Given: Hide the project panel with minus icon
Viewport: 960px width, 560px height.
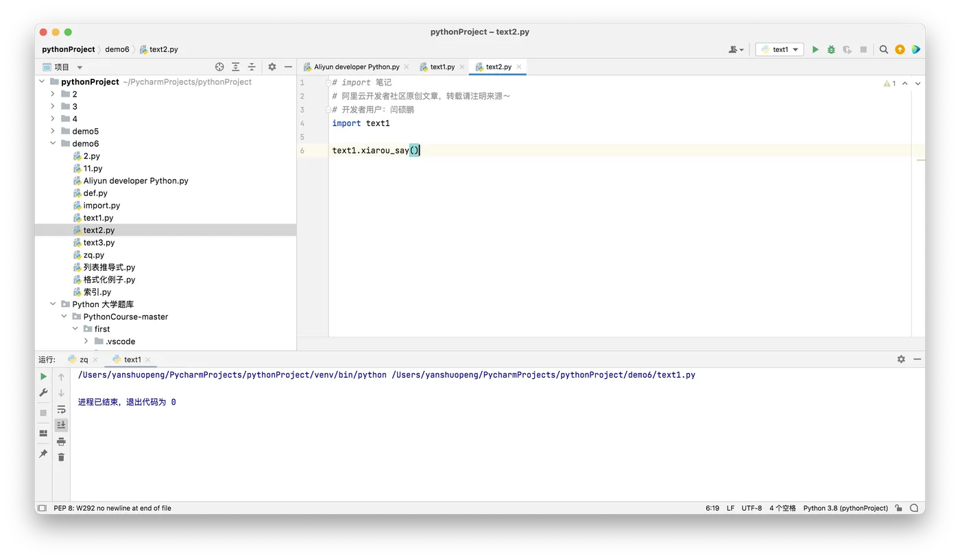Looking at the screenshot, I should click(x=288, y=67).
